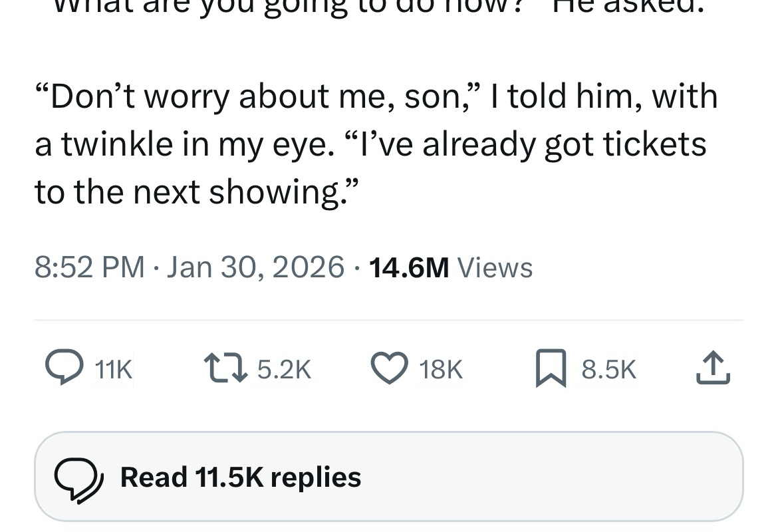
Task: Click the Jan 30, 2026 date
Action: coord(255,267)
